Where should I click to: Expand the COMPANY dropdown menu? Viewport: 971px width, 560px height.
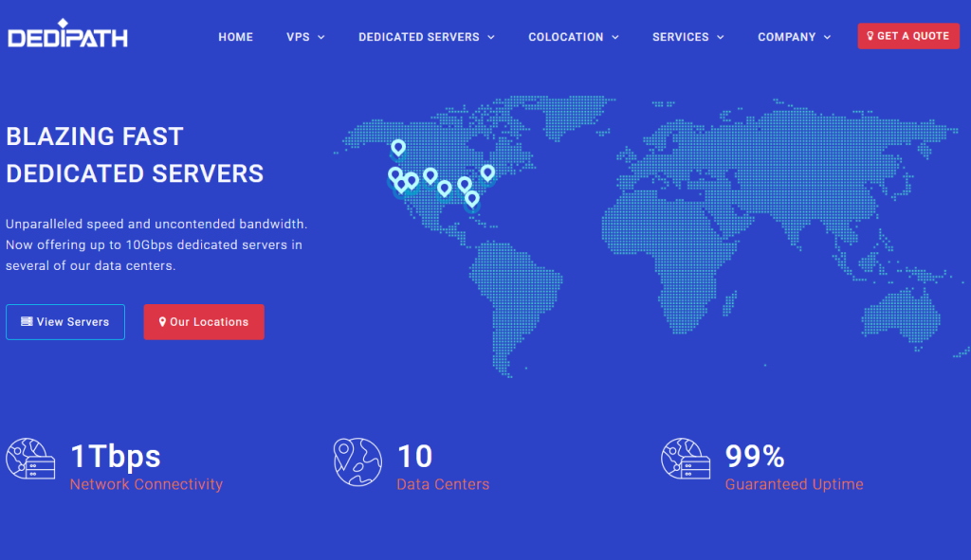pyautogui.click(x=794, y=37)
